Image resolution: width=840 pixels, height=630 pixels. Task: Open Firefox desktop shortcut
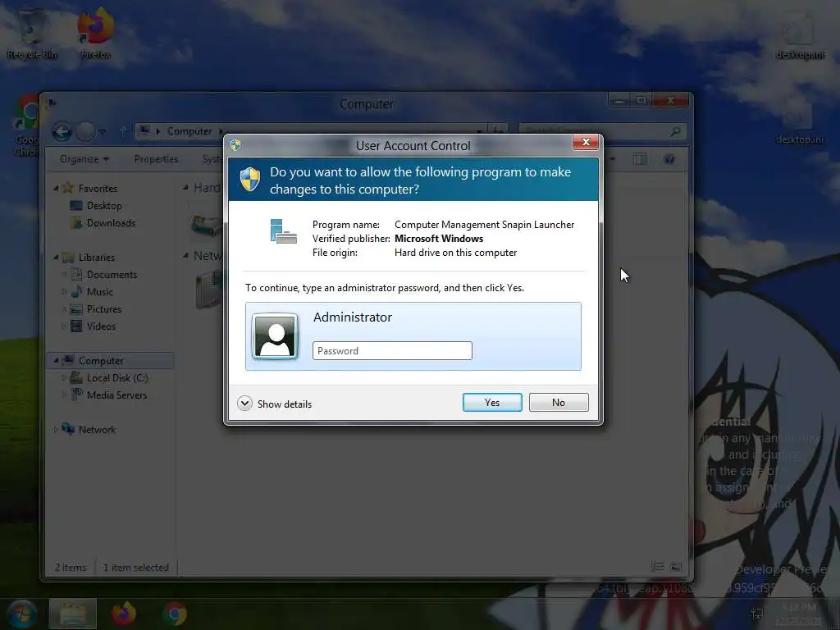click(x=95, y=32)
